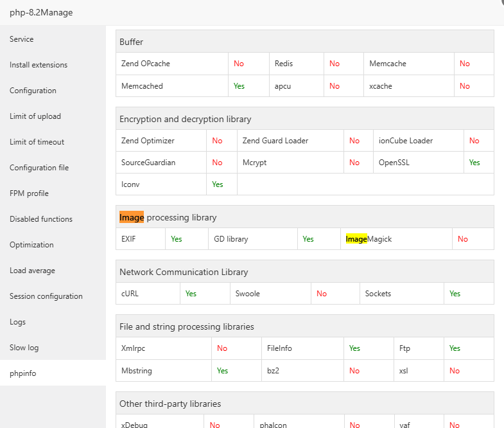504x428 pixels.
Task: Switch to the Slow log tab
Action: 24,348
